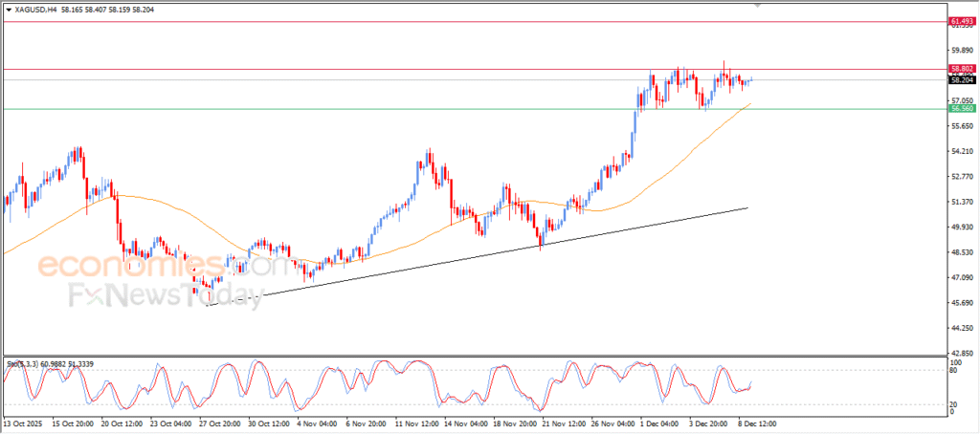Select the red 58.802 resistance price tag
980x434 pixels.
pos(962,69)
